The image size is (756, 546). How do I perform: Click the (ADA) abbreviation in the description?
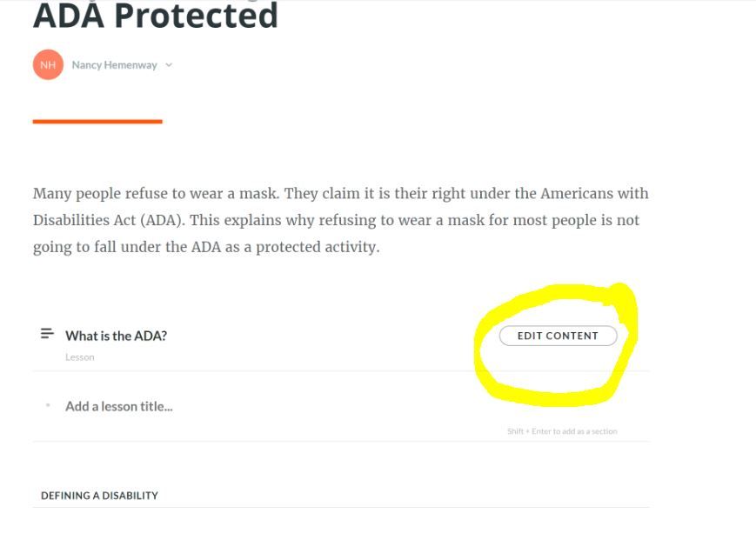pos(154,221)
